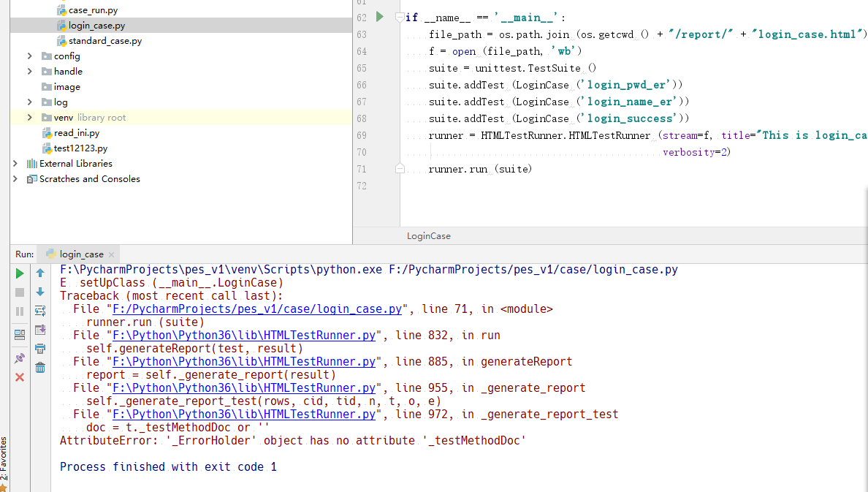Click verbosity=2 argument in editor

[696, 152]
